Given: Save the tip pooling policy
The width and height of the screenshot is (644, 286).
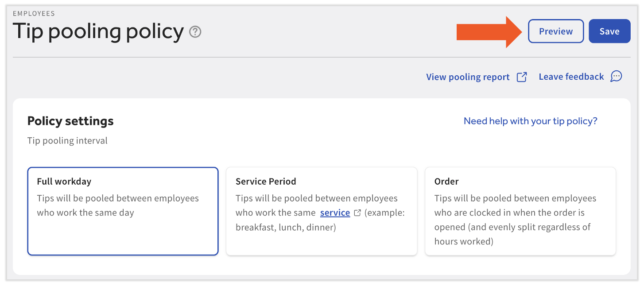Looking at the screenshot, I should click(x=609, y=31).
